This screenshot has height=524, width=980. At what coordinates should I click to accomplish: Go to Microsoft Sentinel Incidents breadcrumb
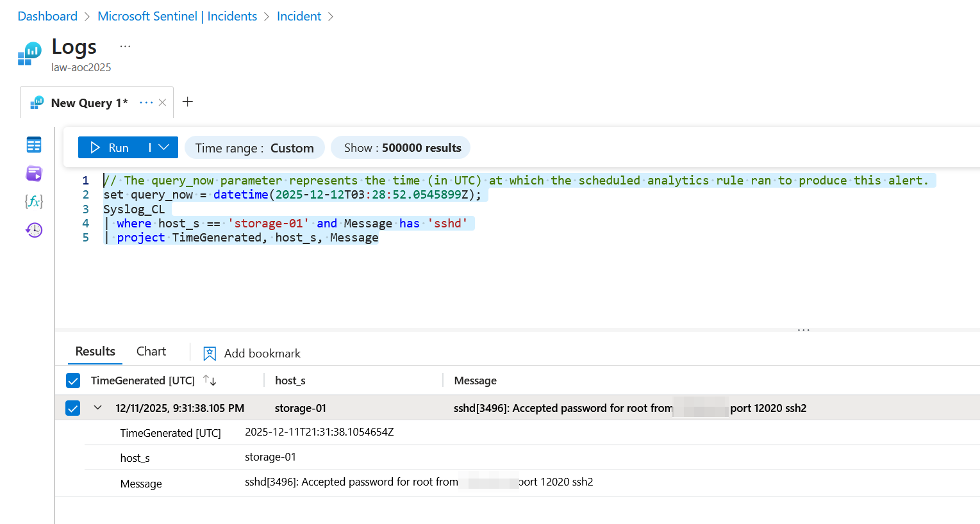click(177, 17)
